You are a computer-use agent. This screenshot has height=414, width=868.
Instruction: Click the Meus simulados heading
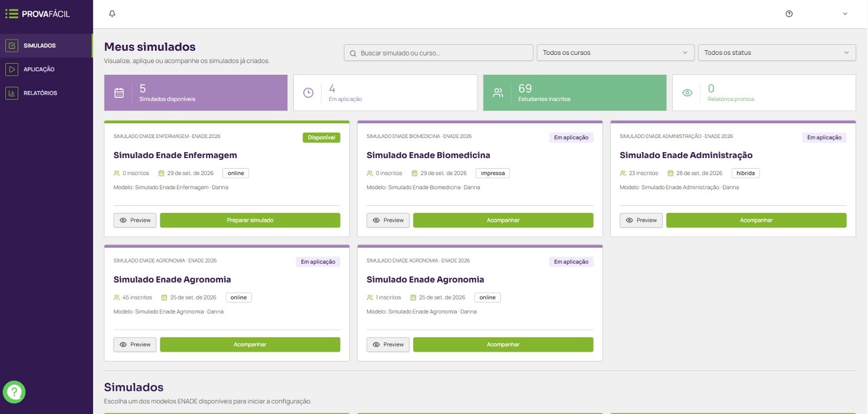[x=150, y=47]
